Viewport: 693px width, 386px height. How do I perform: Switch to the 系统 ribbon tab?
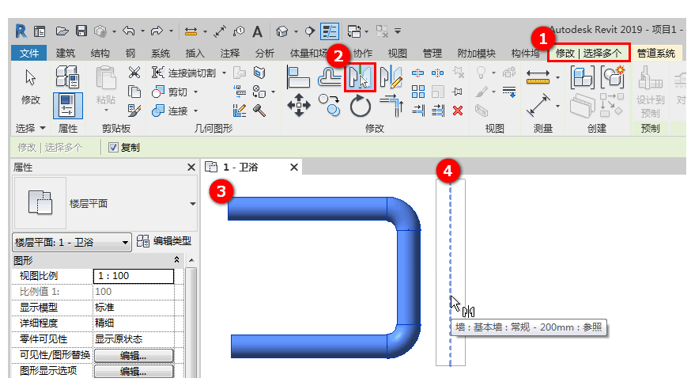tap(160, 53)
